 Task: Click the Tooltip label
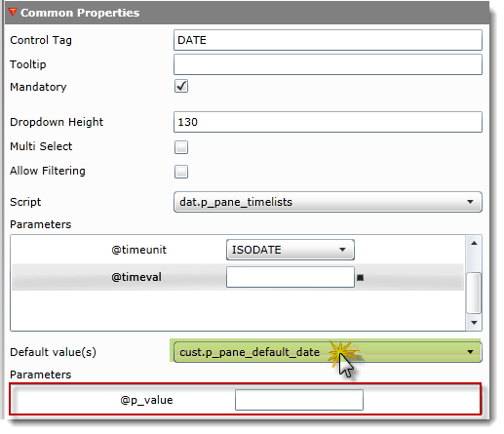click(x=28, y=64)
